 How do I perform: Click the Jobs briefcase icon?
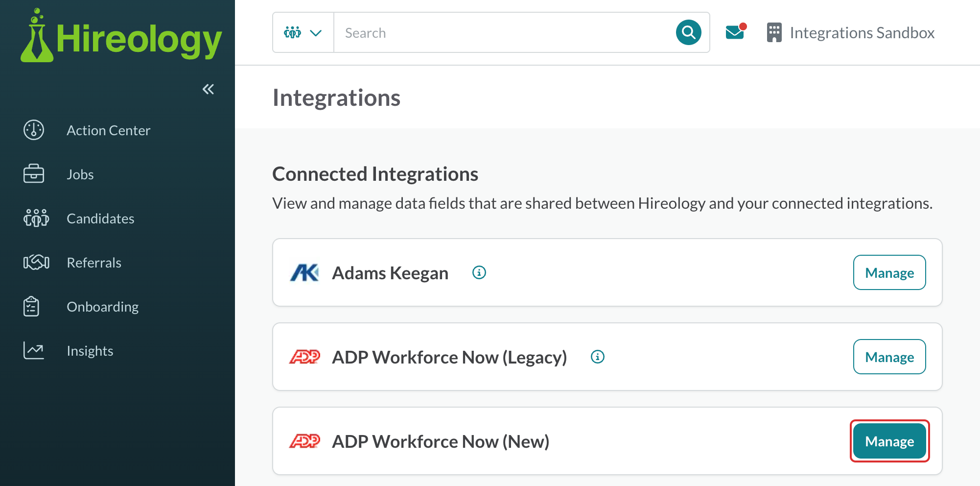[34, 174]
